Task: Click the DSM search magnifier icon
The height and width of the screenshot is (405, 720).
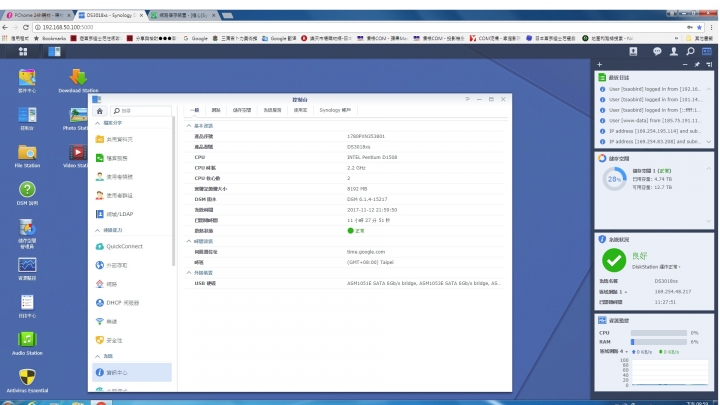Action: (x=690, y=51)
